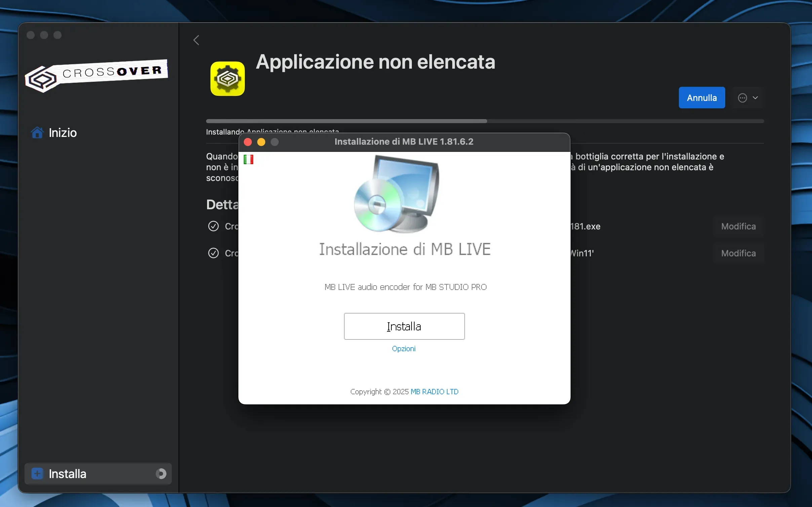Image resolution: width=812 pixels, height=507 pixels.
Task: Click the installer title bar 'Installazione di MB LIVE 1.81.6.2'
Action: pos(404,142)
